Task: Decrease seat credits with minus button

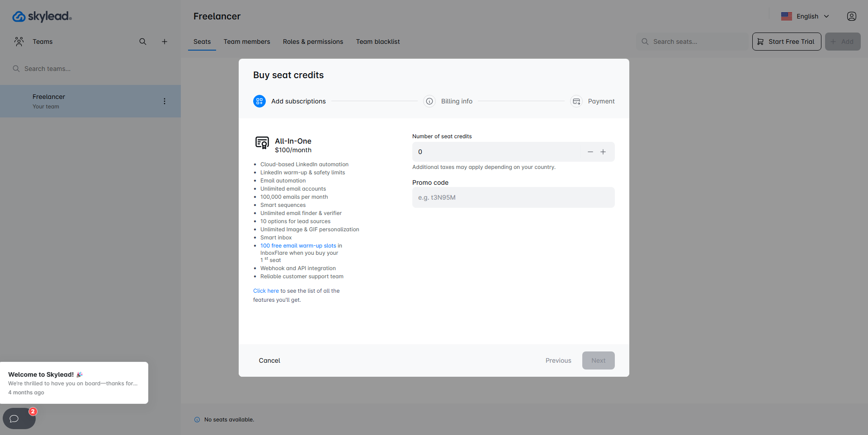Action: point(590,152)
